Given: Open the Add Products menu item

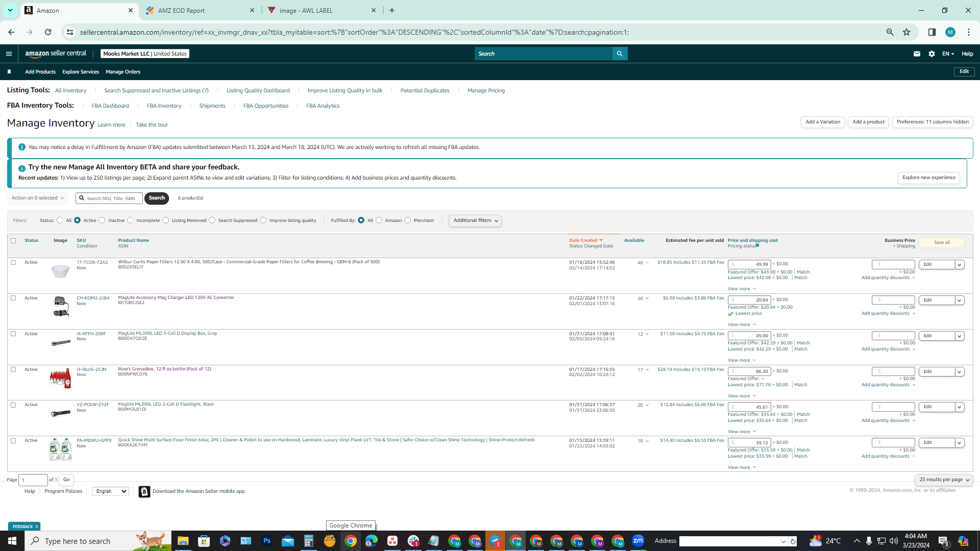Looking at the screenshot, I should pos(40,72).
